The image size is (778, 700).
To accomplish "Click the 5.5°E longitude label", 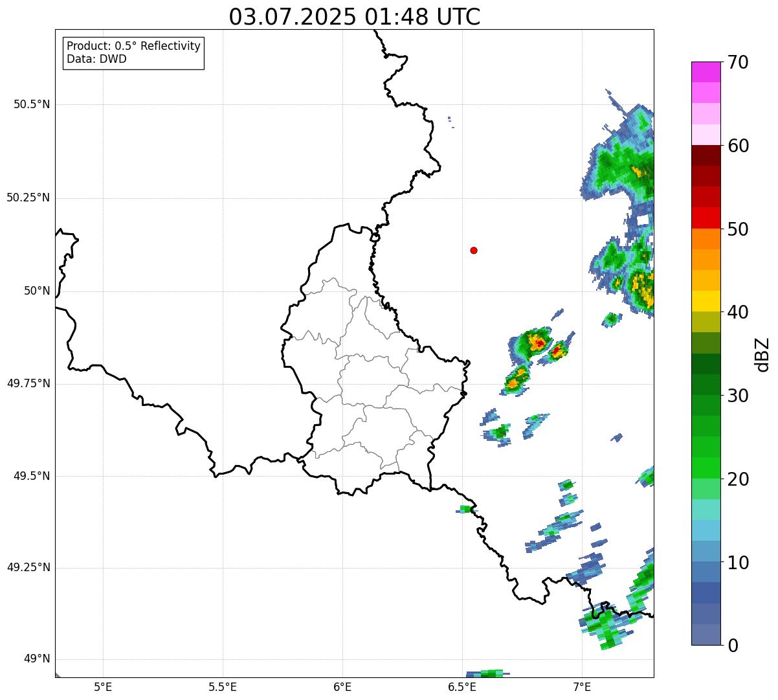I will [x=223, y=686].
